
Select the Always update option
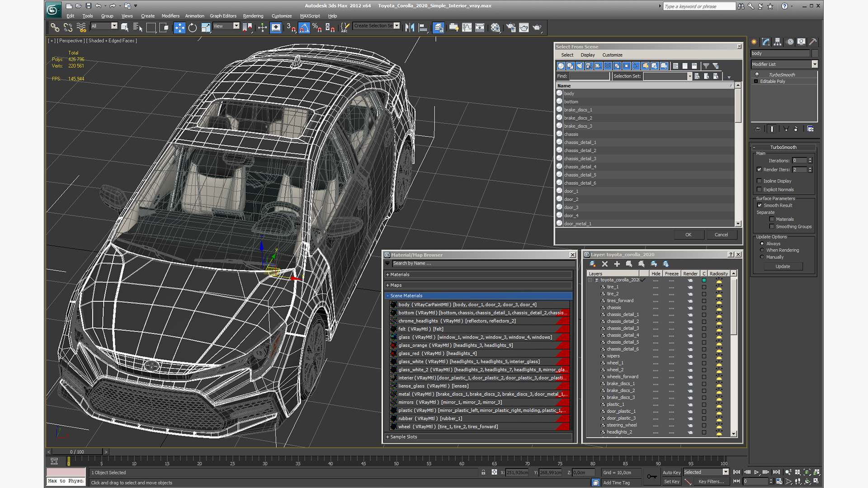pos(762,244)
